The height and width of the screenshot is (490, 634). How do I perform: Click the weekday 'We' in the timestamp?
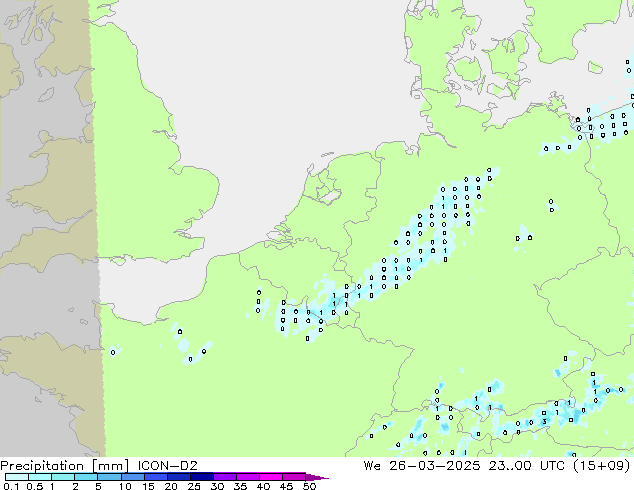(x=372, y=466)
